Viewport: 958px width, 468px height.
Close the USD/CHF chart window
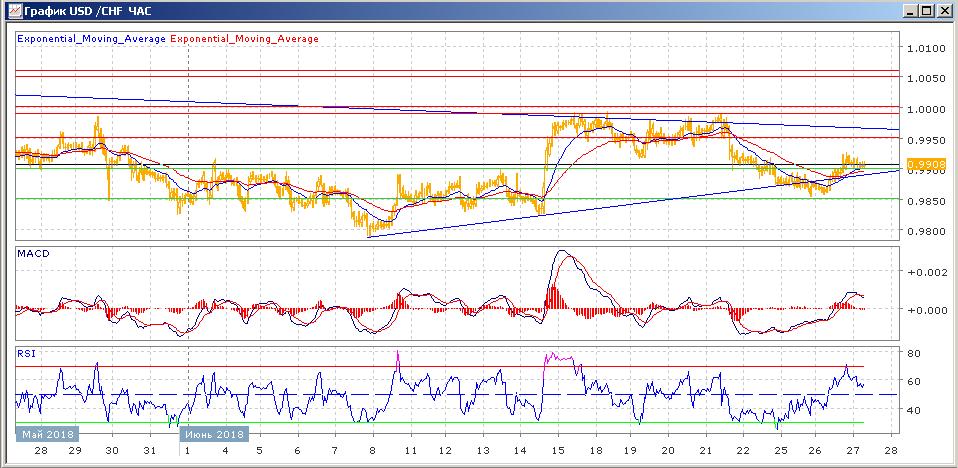tap(943, 10)
